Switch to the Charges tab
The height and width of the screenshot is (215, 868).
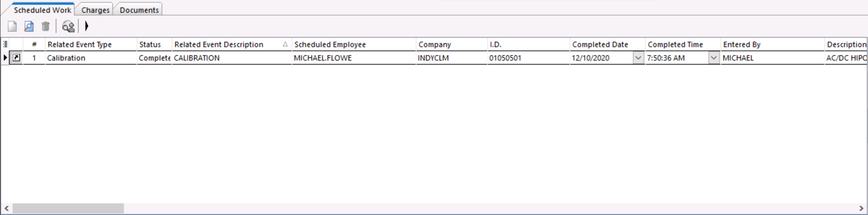coord(95,10)
